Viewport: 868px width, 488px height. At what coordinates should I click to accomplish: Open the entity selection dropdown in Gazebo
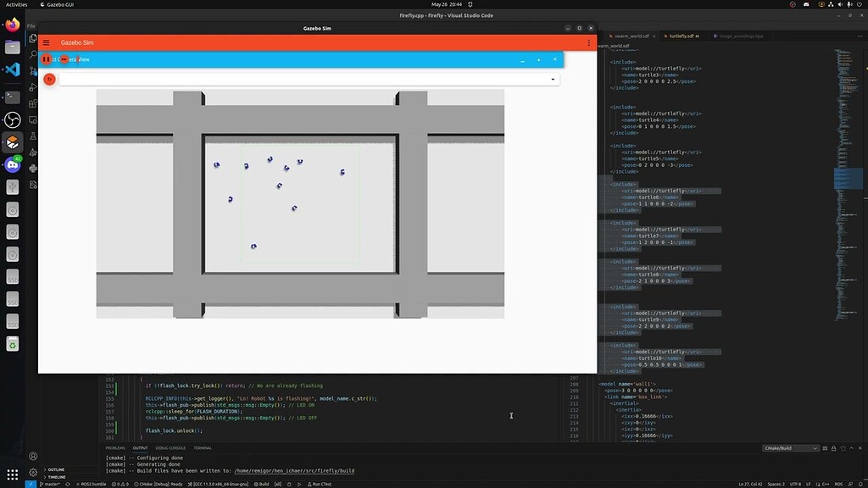pyautogui.click(x=554, y=79)
